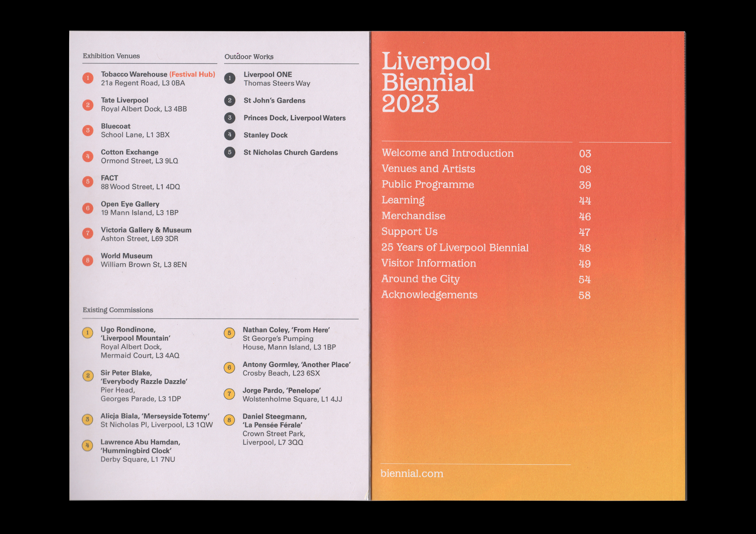Image resolution: width=756 pixels, height=534 pixels.
Task: Open the biennial.com website link
Action: pos(412,473)
